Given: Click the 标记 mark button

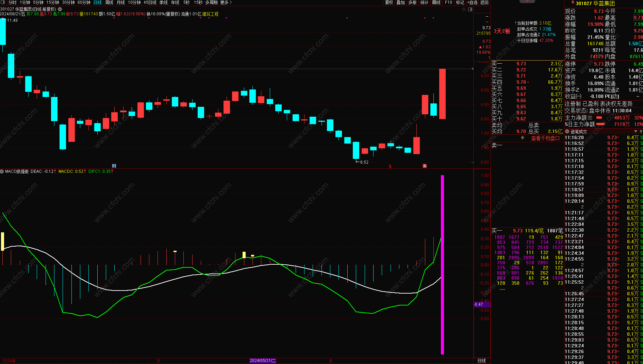Looking at the screenshot, I should pos(460,2).
